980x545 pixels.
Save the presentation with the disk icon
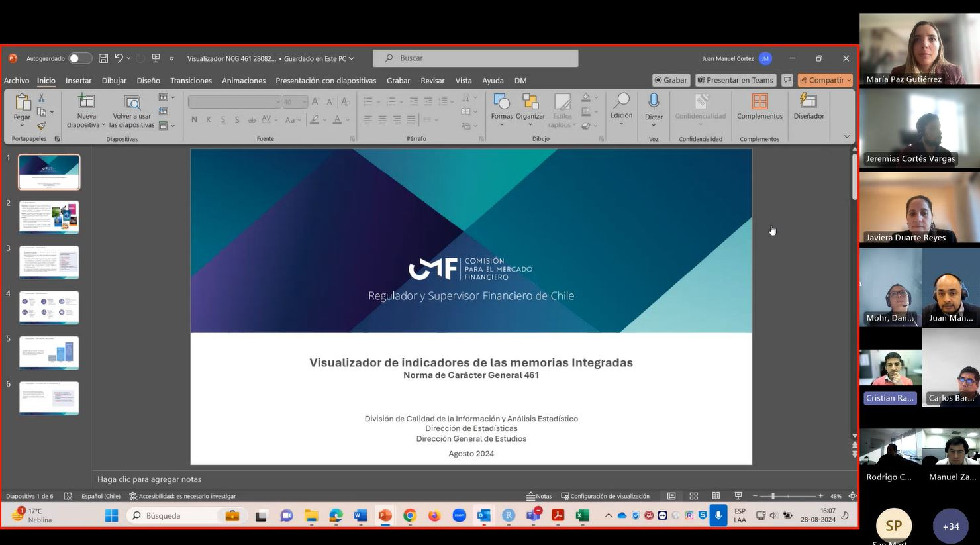point(103,58)
